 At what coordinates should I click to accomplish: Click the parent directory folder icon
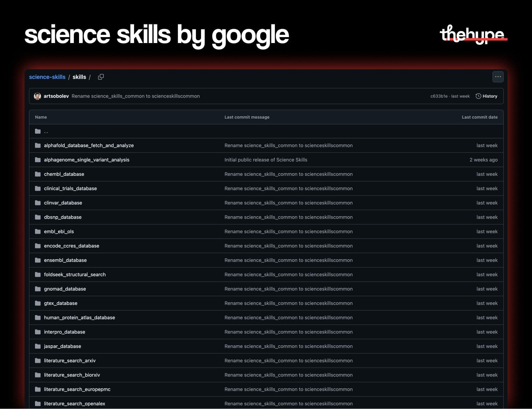tap(38, 131)
